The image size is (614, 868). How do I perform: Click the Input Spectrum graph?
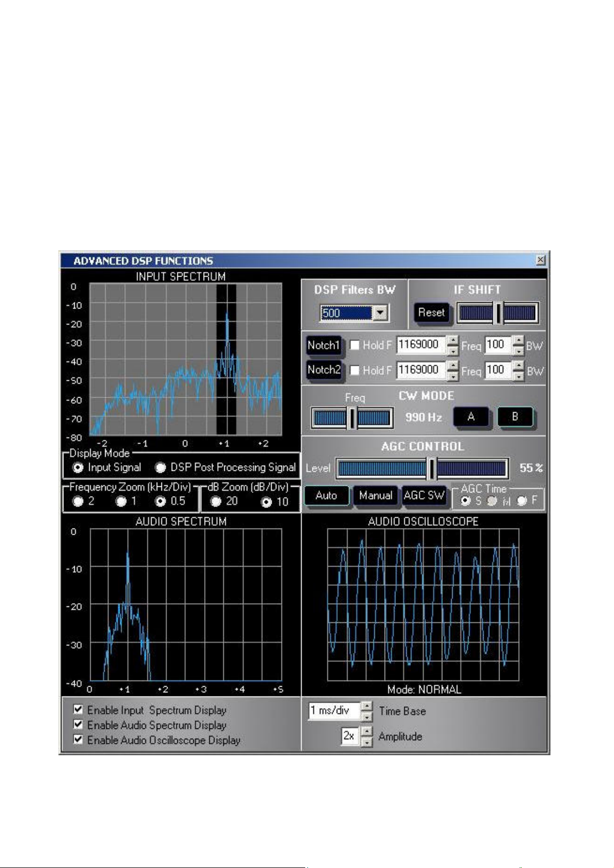pyautogui.click(x=186, y=359)
